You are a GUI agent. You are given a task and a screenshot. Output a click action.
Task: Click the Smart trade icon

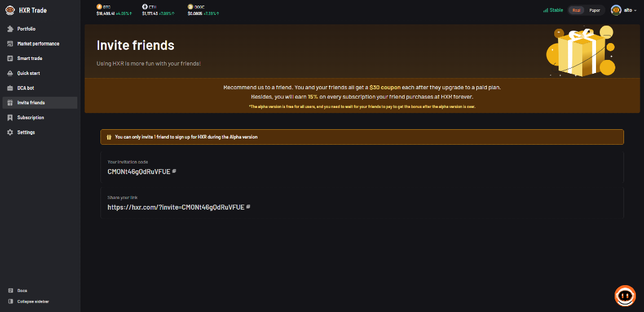tap(10, 59)
